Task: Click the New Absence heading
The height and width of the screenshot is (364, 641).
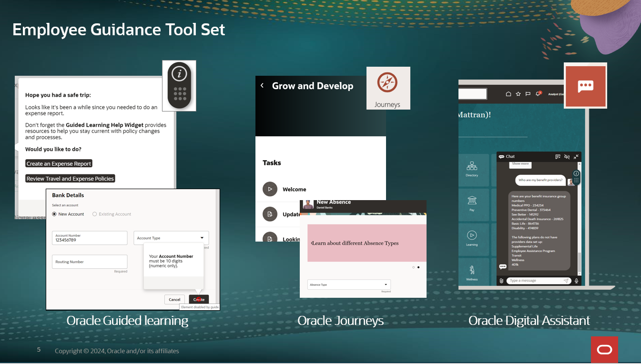Action: tap(334, 202)
